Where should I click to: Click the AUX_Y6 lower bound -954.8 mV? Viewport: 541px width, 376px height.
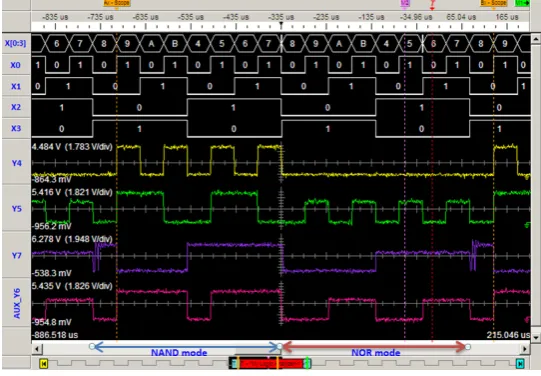(x=52, y=322)
